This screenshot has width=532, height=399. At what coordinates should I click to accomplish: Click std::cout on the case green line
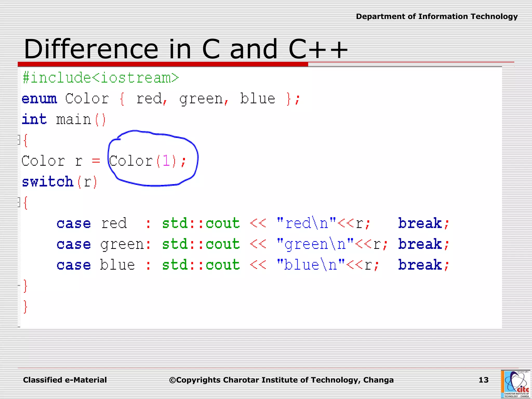pos(201,244)
